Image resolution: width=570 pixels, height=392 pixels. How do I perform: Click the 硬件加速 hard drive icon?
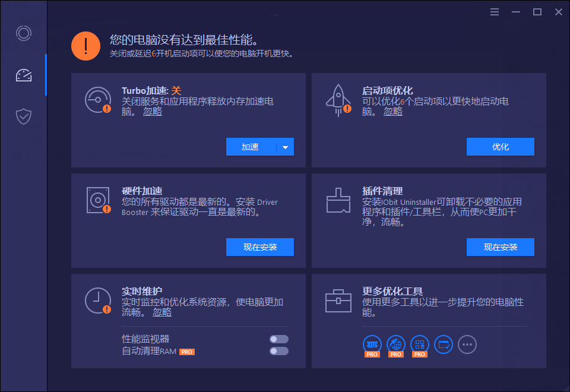tap(99, 200)
